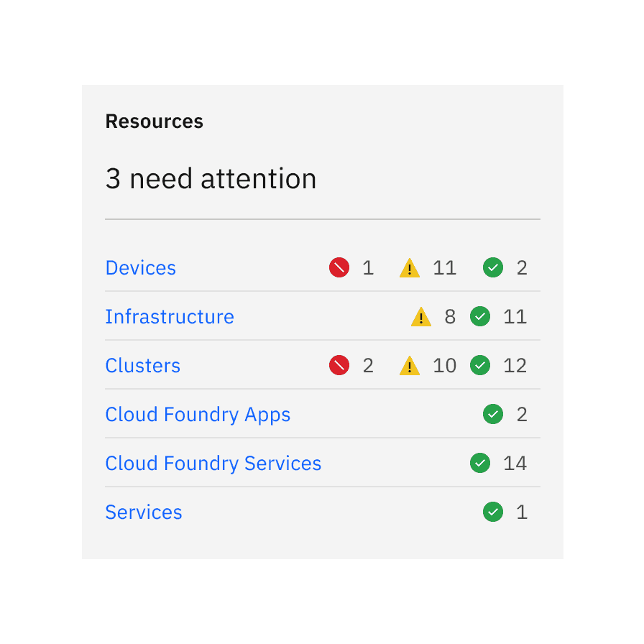Click the green checkmark icon for Infrastructure
This screenshot has width=644, height=644.
[479, 316]
